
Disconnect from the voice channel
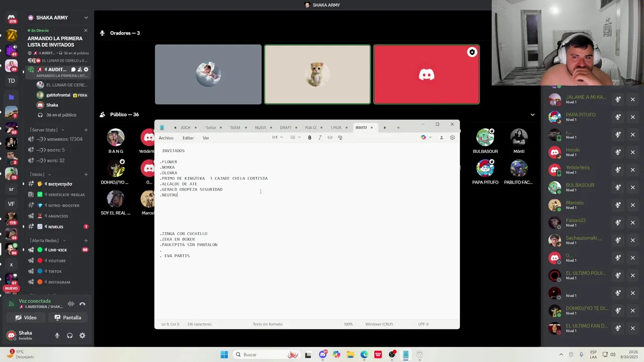83,304
